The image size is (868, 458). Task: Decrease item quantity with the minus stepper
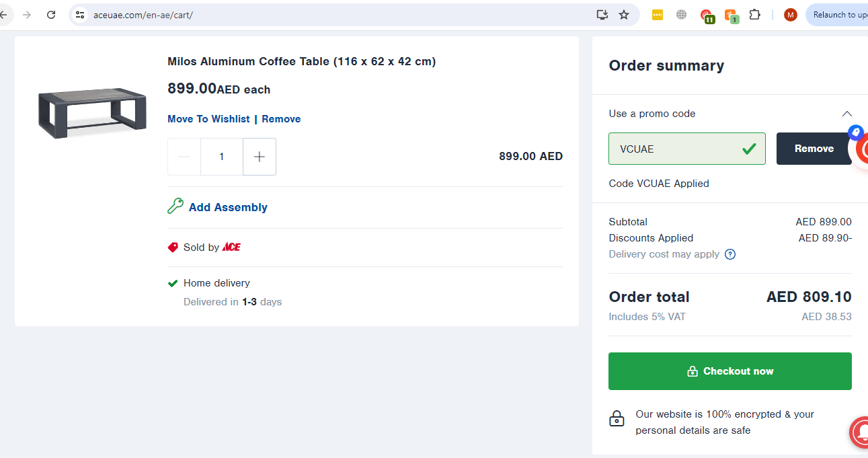coord(184,156)
